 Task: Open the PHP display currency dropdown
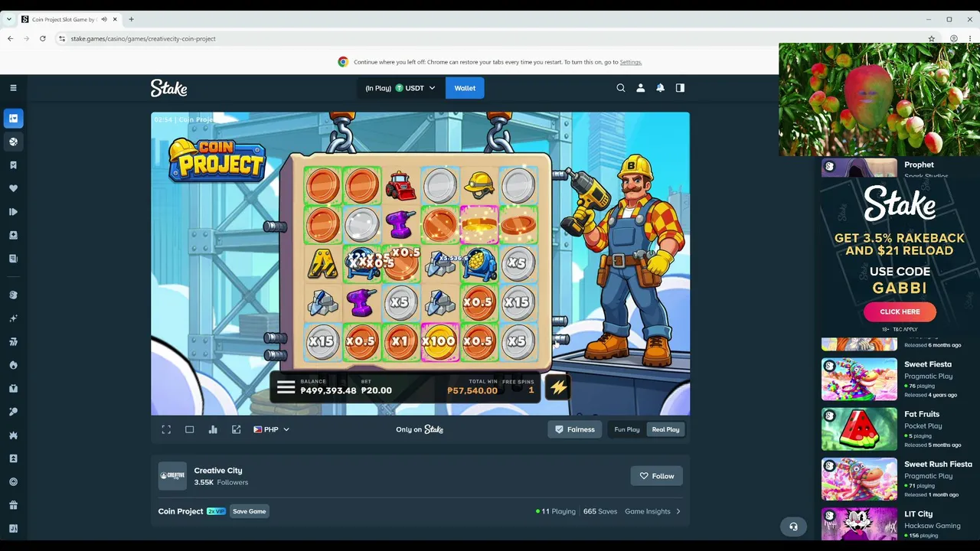pos(271,429)
